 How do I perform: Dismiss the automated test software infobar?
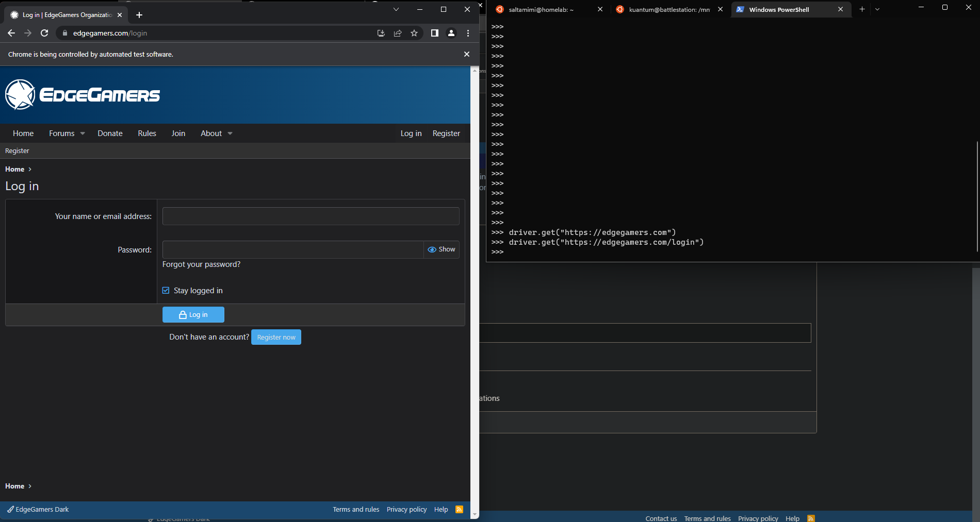coord(467,54)
